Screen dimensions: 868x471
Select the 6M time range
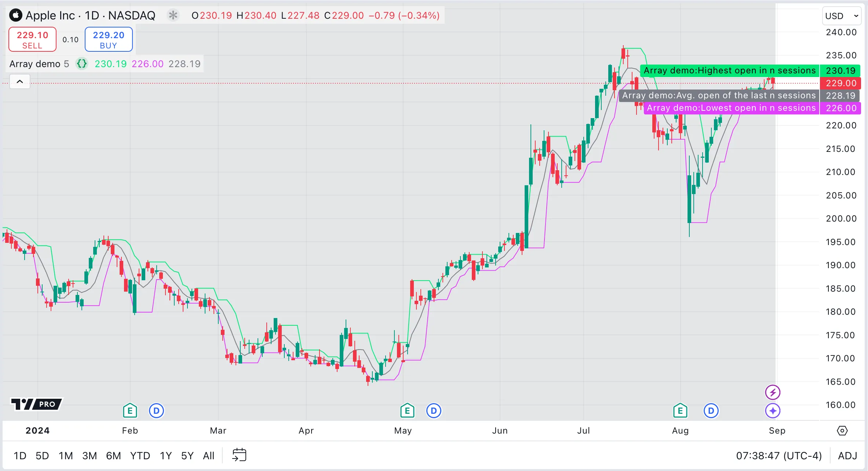click(x=113, y=456)
